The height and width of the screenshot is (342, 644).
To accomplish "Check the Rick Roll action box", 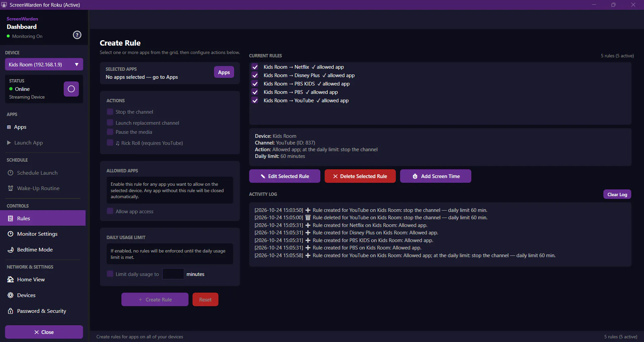I will pyautogui.click(x=110, y=143).
